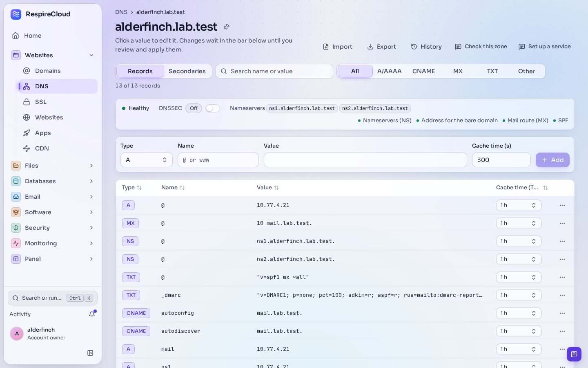This screenshot has width=588, height=368.
Task: Sort by Value column arrows
Action: [276, 188]
